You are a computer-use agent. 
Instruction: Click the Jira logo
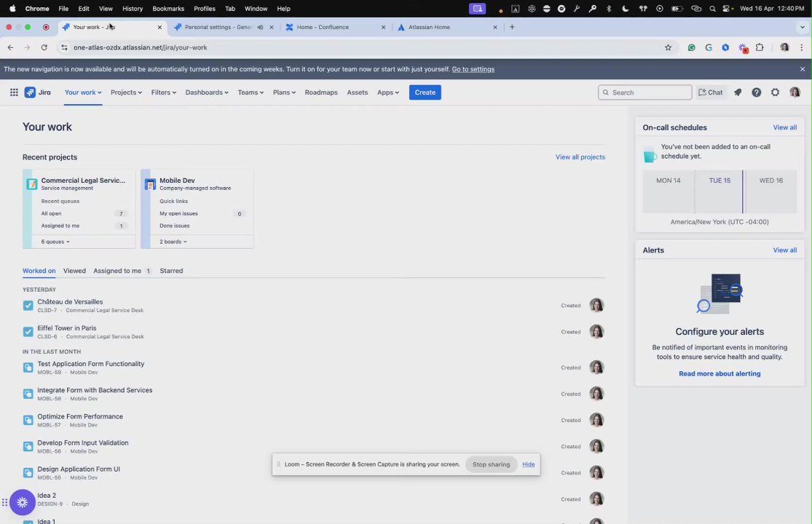37,92
